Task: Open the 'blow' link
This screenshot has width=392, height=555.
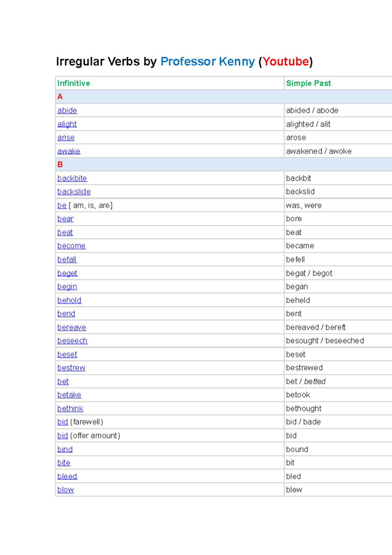Action: pos(65,490)
